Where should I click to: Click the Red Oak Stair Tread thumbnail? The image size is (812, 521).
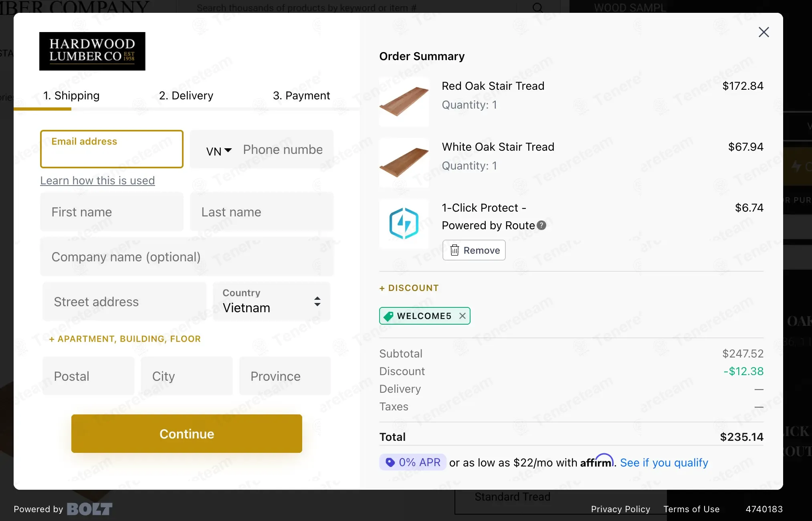[404, 102]
